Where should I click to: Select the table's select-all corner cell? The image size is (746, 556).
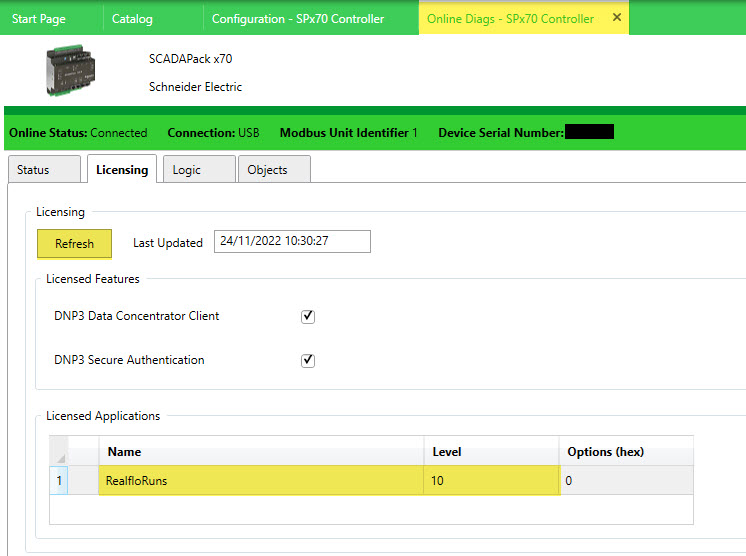pos(59,451)
